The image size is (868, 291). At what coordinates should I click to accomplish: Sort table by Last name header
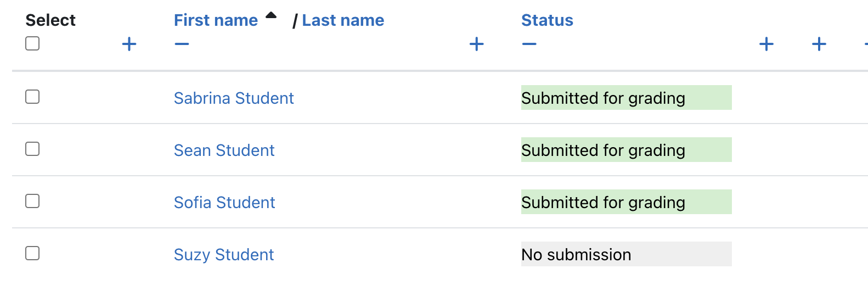click(x=343, y=20)
